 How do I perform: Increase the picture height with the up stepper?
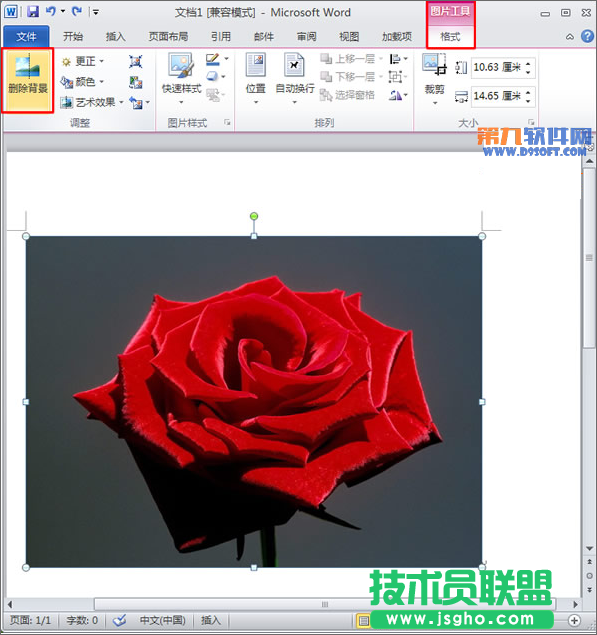pyautogui.click(x=529, y=64)
